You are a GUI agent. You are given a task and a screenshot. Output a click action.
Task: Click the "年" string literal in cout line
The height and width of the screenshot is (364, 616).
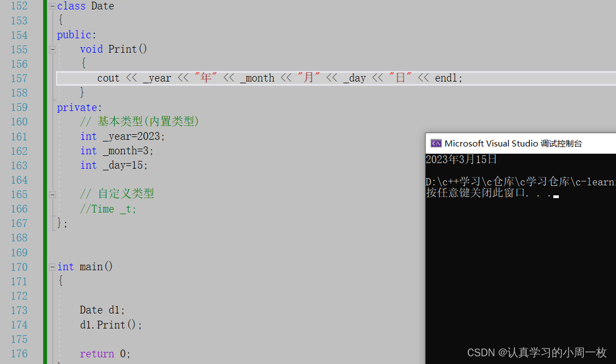coord(206,78)
